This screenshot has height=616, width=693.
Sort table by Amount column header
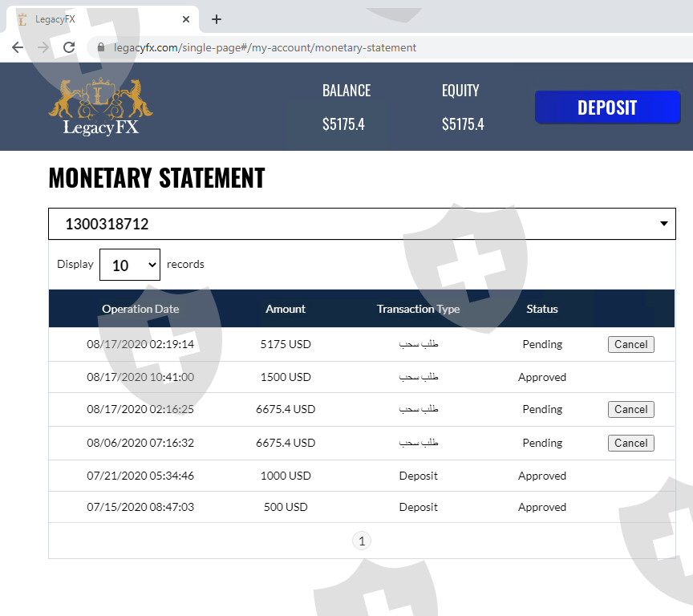coord(286,309)
